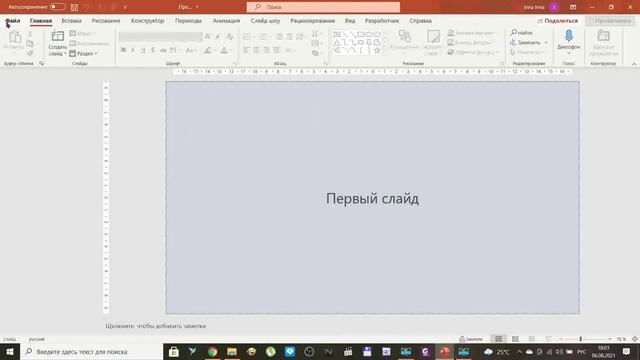The image size is (640, 360).
Task: Click the Создать слайд icon
Action: tap(58, 37)
